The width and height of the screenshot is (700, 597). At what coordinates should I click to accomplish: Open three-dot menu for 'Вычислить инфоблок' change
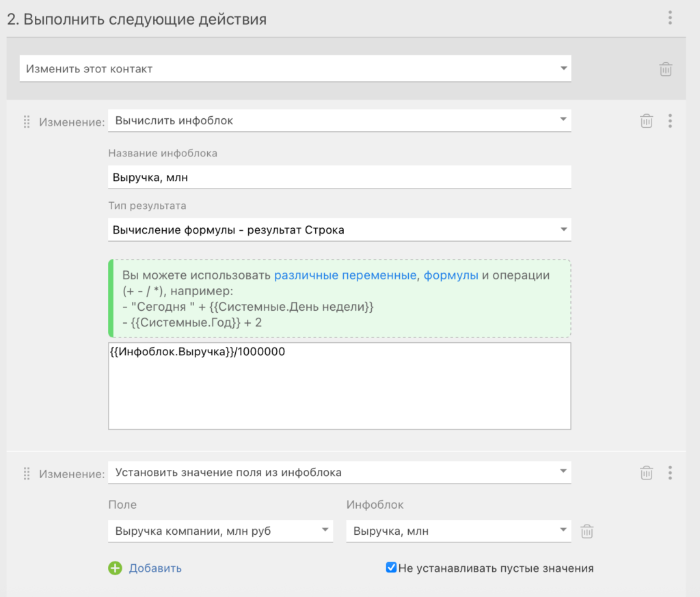tap(670, 121)
